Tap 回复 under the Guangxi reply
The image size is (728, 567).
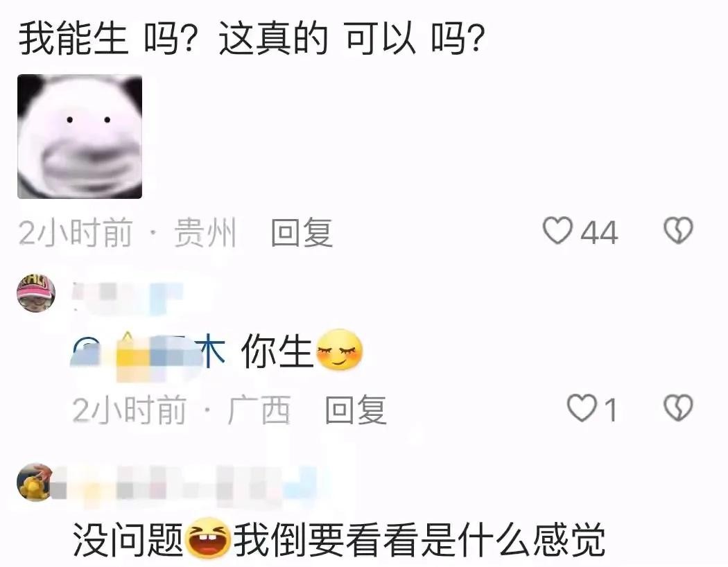pos(356,410)
